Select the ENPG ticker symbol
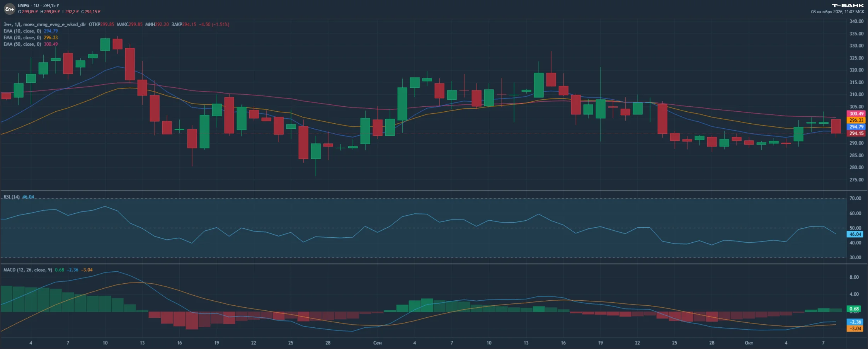This screenshot has width=868, height=349. point(24,5)
